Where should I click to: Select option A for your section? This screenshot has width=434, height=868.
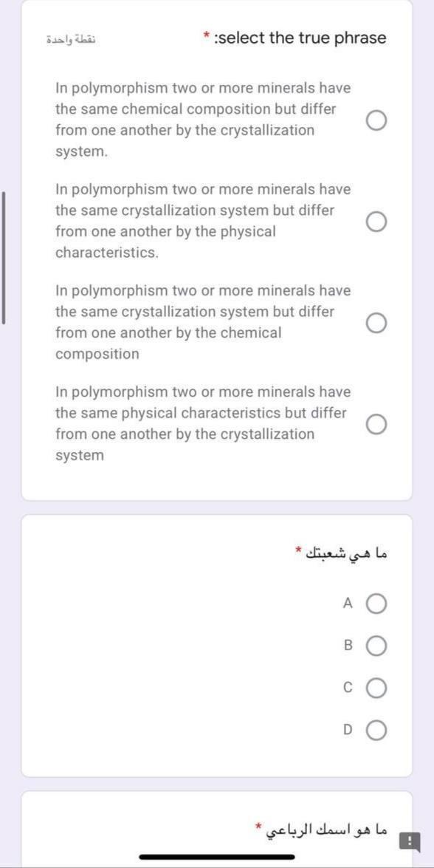point(376,604)
